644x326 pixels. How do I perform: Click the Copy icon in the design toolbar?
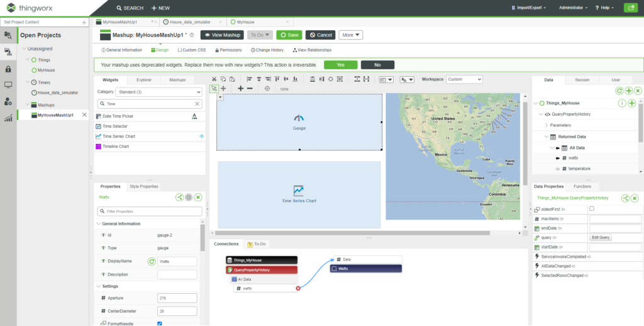pyautogui.click(x=223, y=79)
